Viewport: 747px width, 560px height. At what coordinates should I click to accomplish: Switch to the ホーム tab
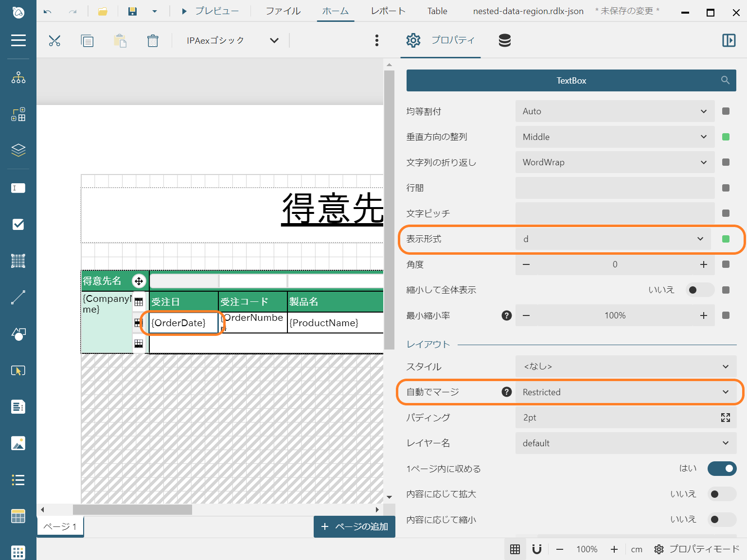(335, 11)
